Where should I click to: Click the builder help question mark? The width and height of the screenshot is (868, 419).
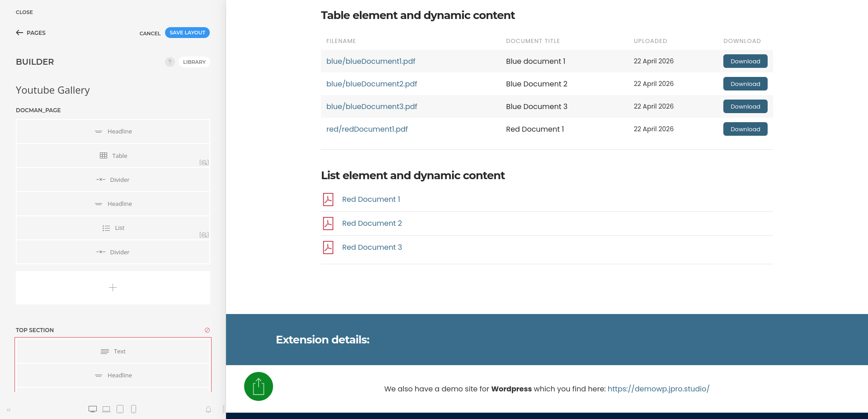coord(170,62)
